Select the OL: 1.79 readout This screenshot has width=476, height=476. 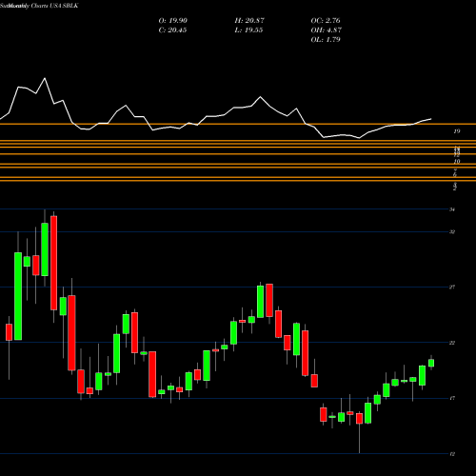pos(326,40)
